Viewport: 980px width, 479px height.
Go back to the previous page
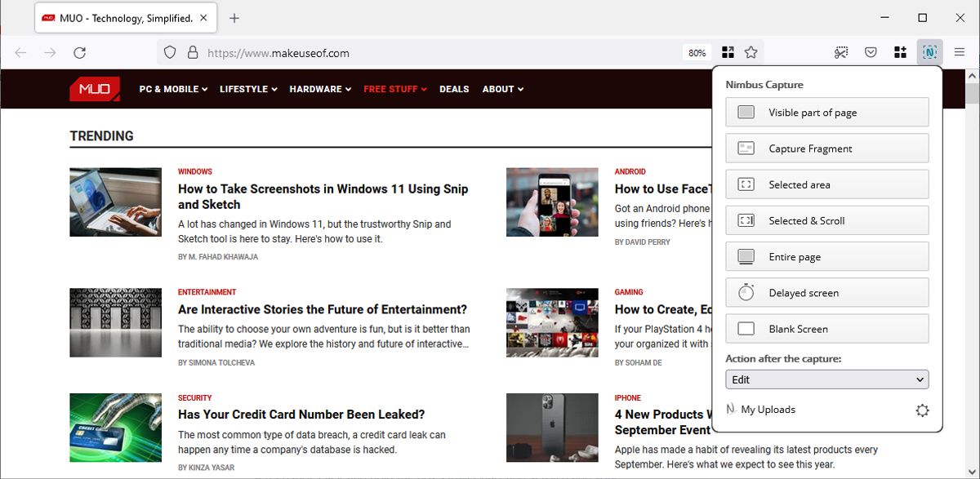(21, 52)
